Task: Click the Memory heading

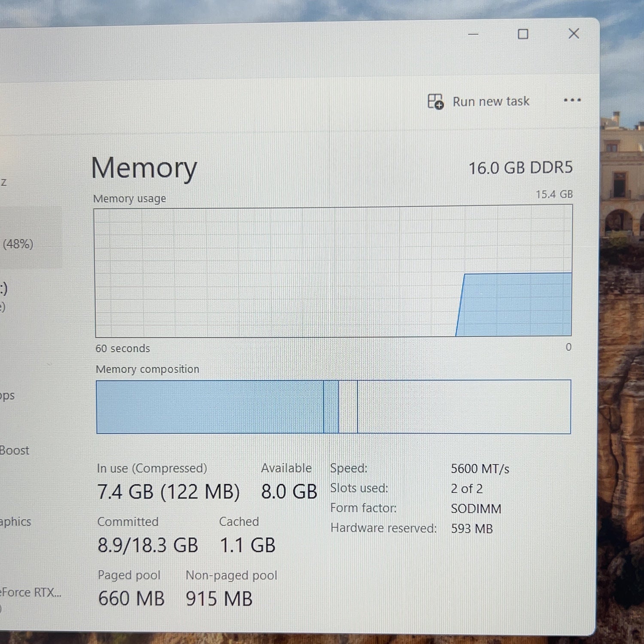Action: pos(144,169)
